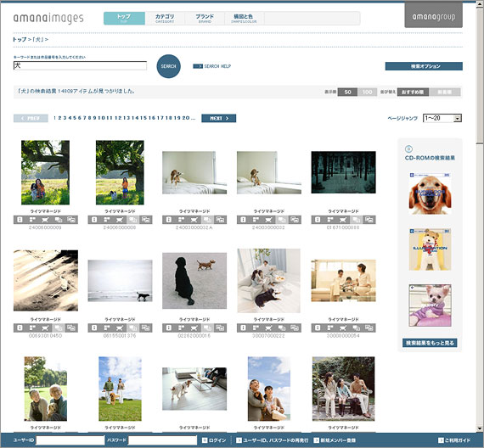
Task: Switch to the トップ tab
Action: [124, 18]
